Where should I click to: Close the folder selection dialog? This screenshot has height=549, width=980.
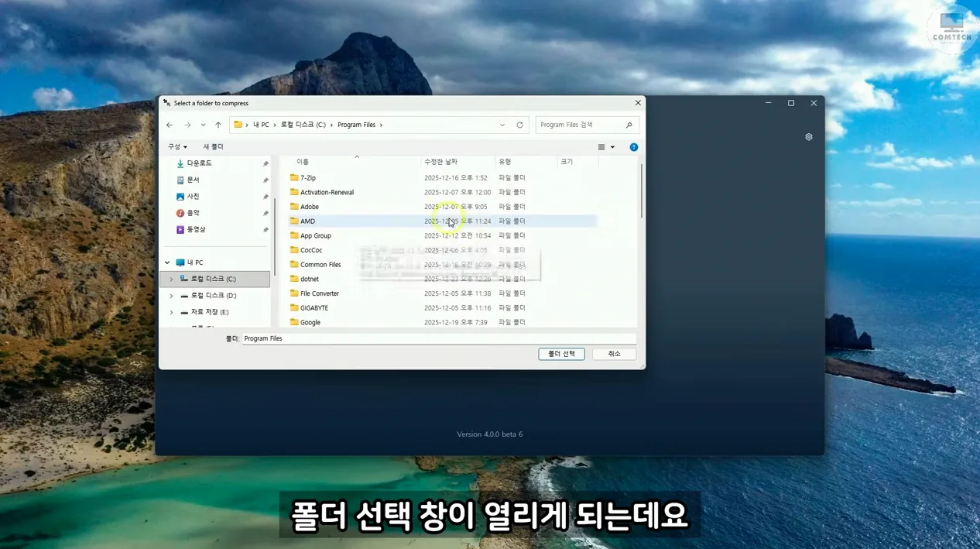(638, 103)
